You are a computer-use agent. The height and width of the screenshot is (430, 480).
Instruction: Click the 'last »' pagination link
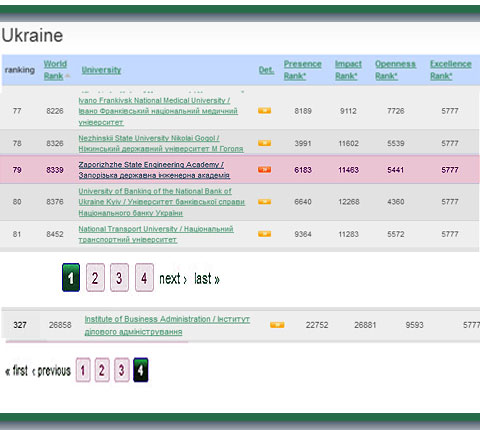click(207, 279)
